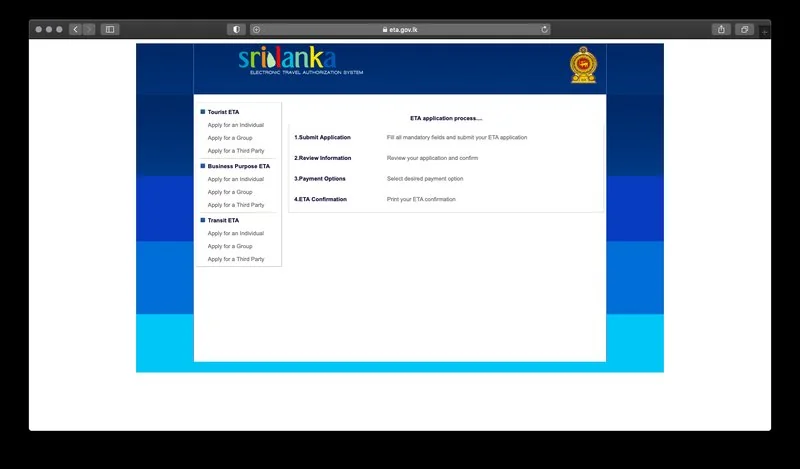The image size is (800, 469).
Task: Apply for a Third Party under Tourist ETA
Action: (x=236, y=151)
